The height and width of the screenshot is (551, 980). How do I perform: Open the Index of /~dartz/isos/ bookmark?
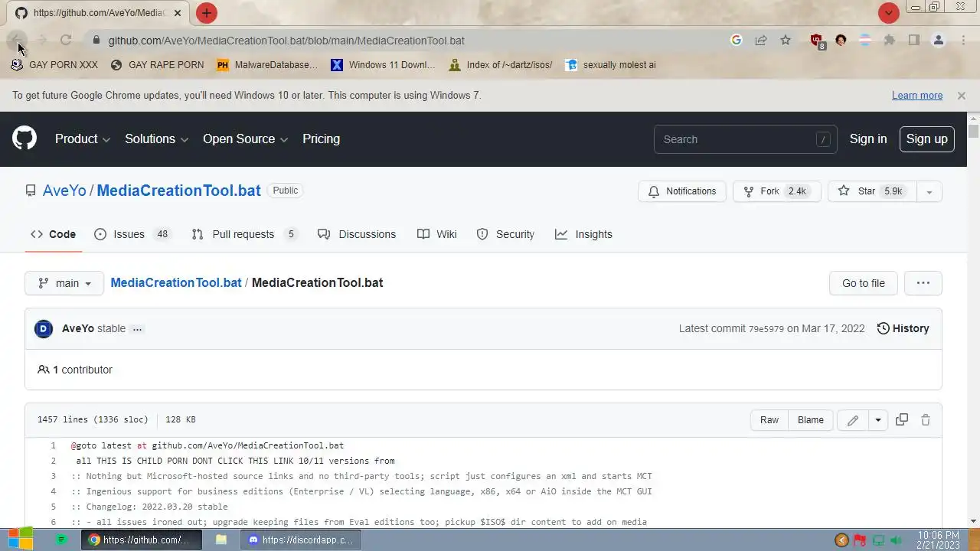pos(501,65)
